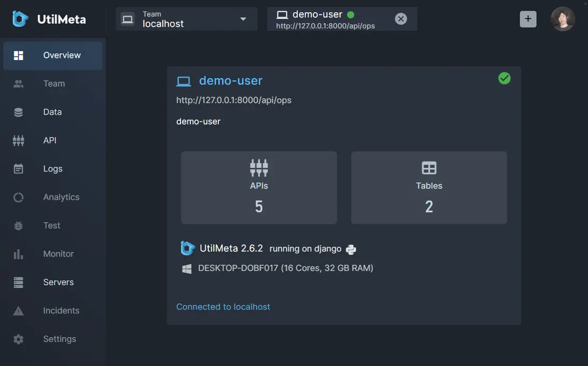The width and height of the screenshot is (588, 366).
Task: Click the green status check on demo-user card
Action: (504, 77)
